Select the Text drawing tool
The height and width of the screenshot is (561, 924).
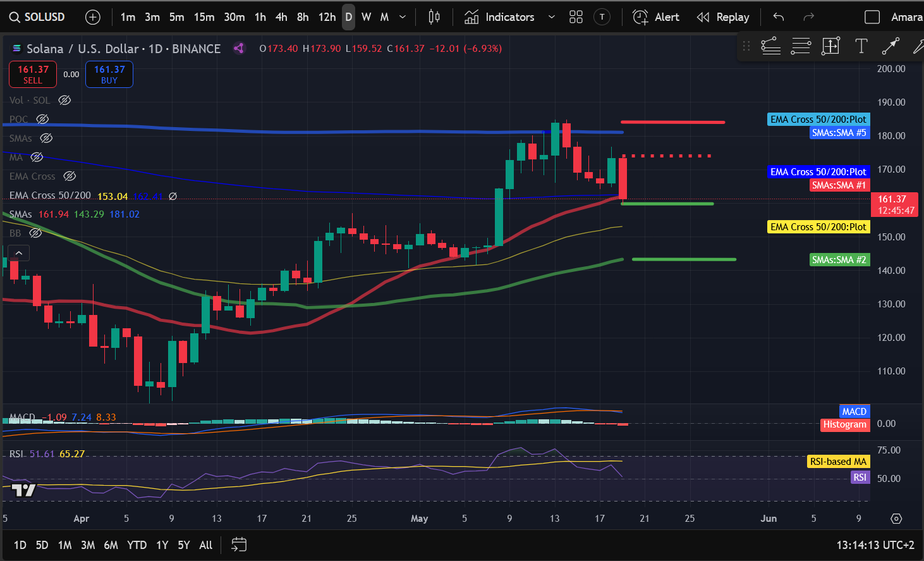pos(861,46)
